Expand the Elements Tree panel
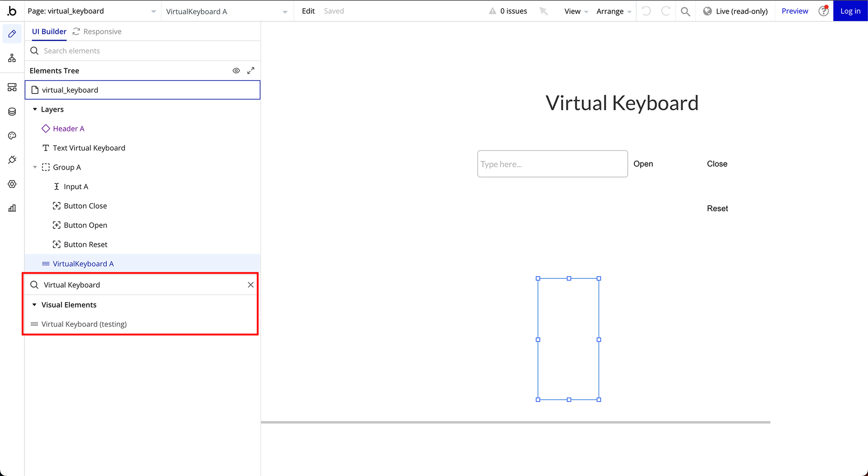 [251, 71]
